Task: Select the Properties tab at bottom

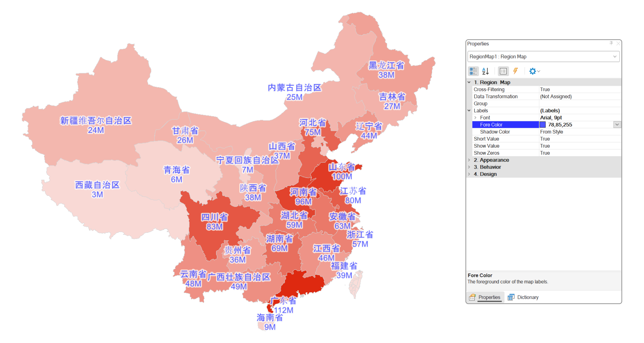Action: click(485, 297)
